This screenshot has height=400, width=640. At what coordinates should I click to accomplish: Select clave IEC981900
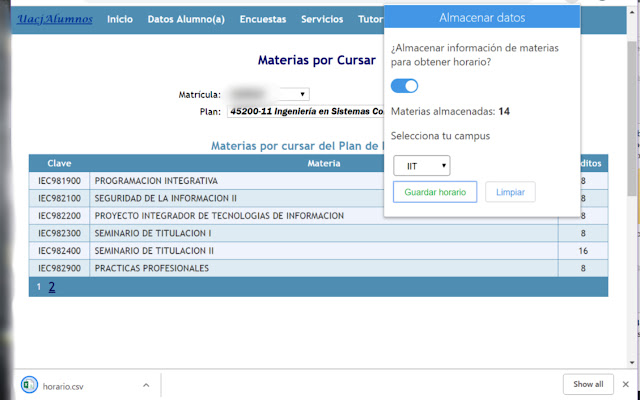point(59,181)
